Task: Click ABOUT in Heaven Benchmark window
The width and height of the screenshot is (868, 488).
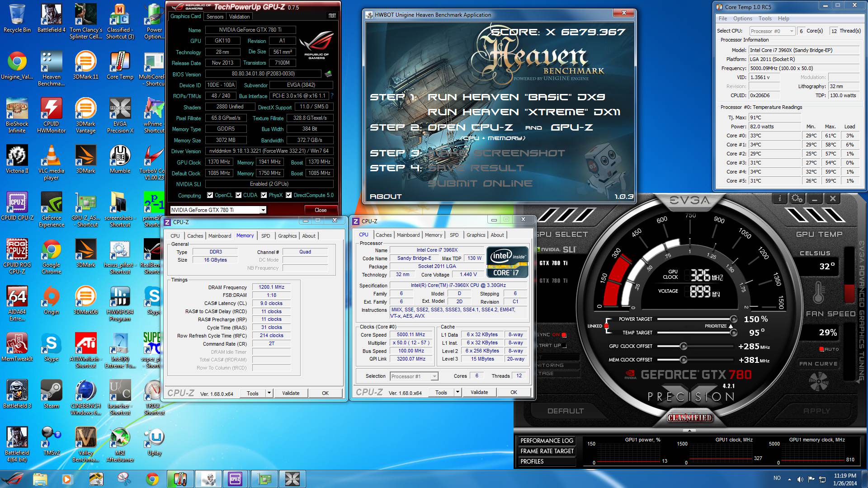Action: coord(386,197)
